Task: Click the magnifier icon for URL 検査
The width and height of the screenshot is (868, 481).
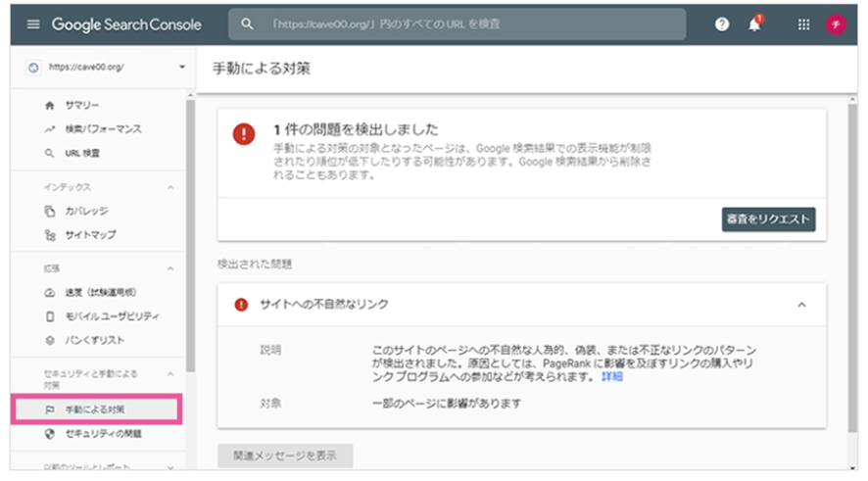Action: pos(50,154)
